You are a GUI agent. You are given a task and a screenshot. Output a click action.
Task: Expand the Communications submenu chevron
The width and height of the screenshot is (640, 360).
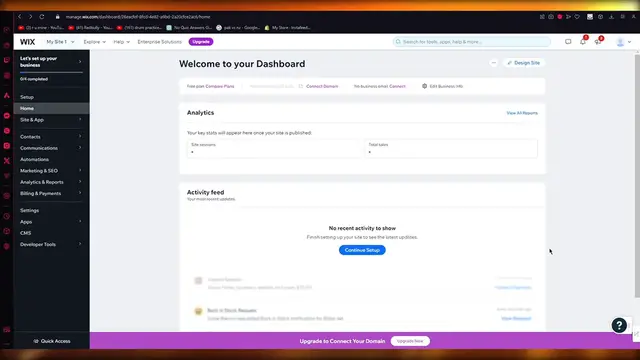pos(80,148)
